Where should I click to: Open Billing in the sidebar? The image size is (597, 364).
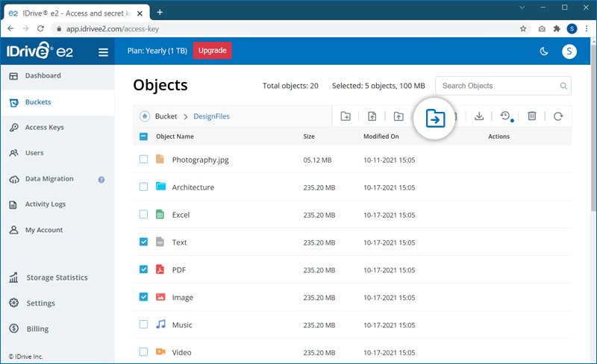click(57, 329)
